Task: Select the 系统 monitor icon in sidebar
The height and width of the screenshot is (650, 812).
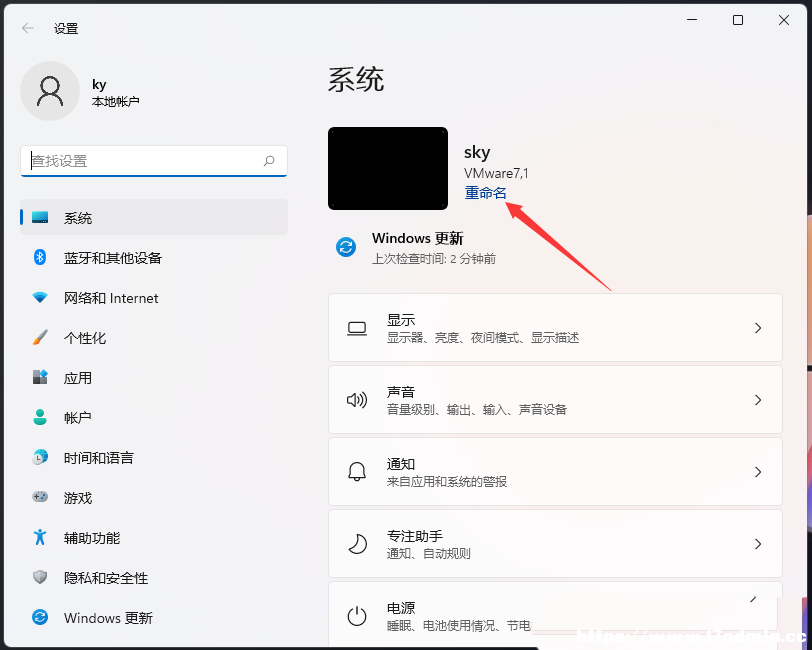Action: pos(40,218)
